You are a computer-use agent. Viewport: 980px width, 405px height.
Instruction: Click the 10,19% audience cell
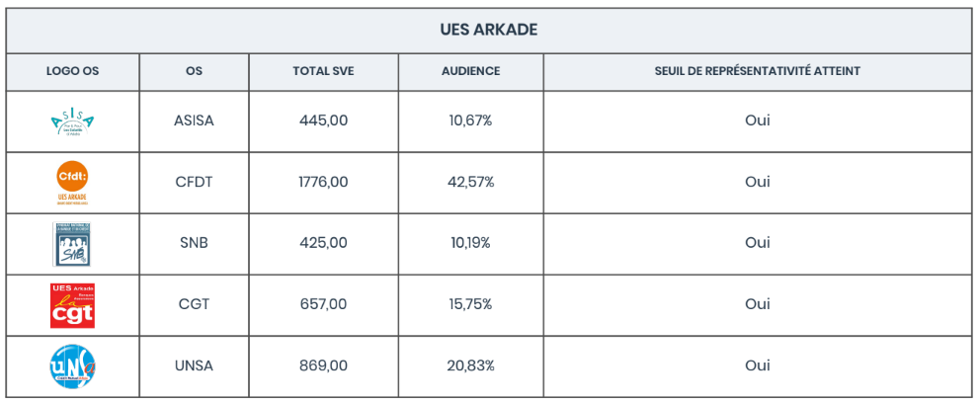pyautogui.click(x=470, y=243)
